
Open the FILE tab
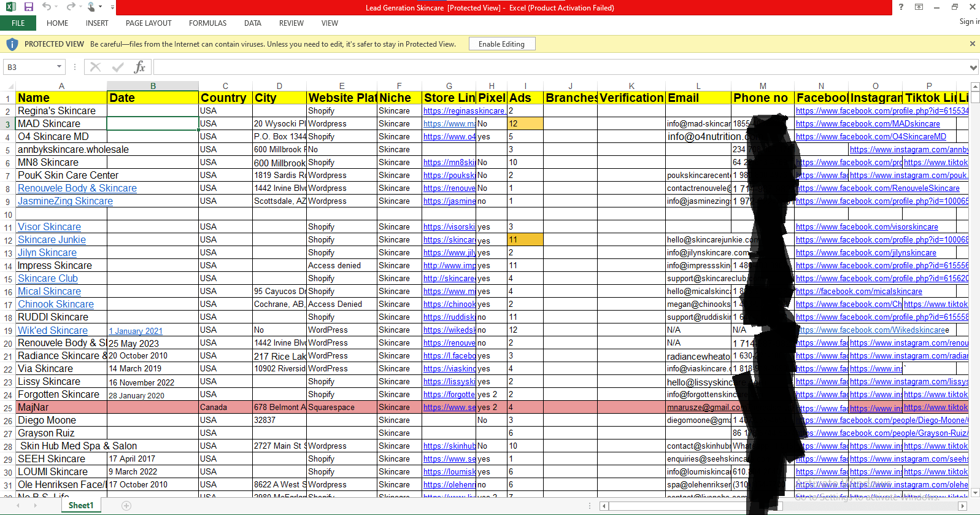coord(18,23)
